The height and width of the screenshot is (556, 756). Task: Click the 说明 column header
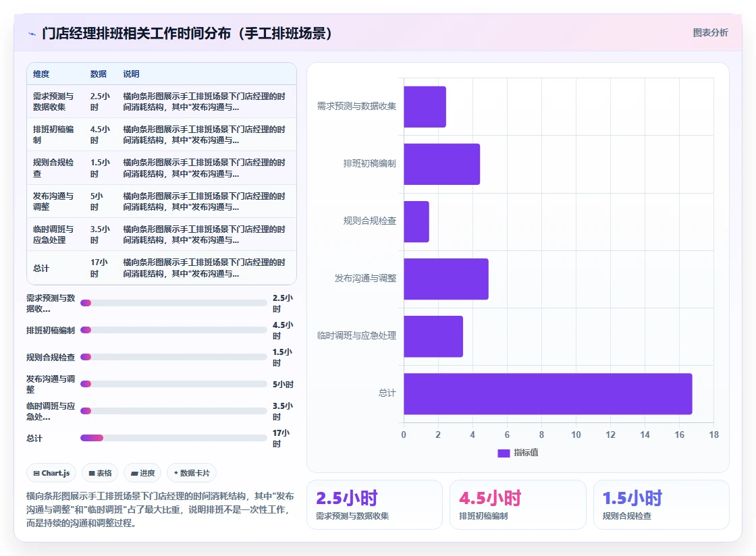pyautogui.click(x=131, y=74)
